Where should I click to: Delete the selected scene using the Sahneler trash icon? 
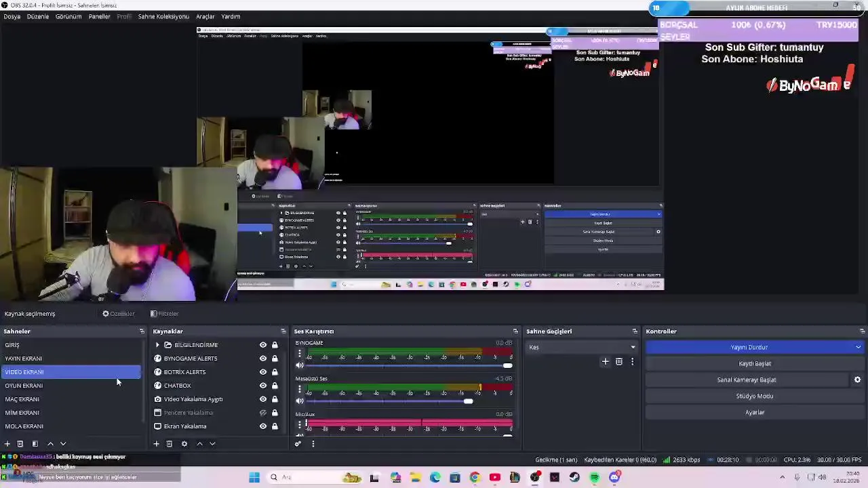[20, 444]
